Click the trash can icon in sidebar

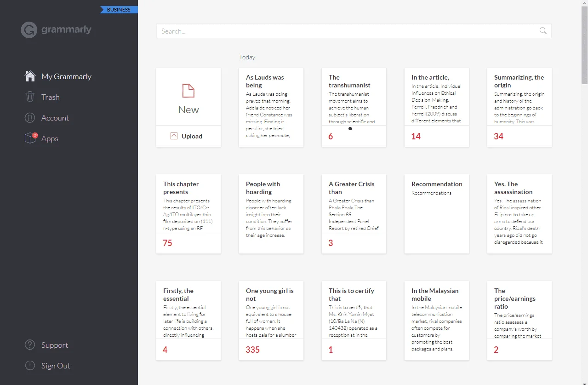30,97
